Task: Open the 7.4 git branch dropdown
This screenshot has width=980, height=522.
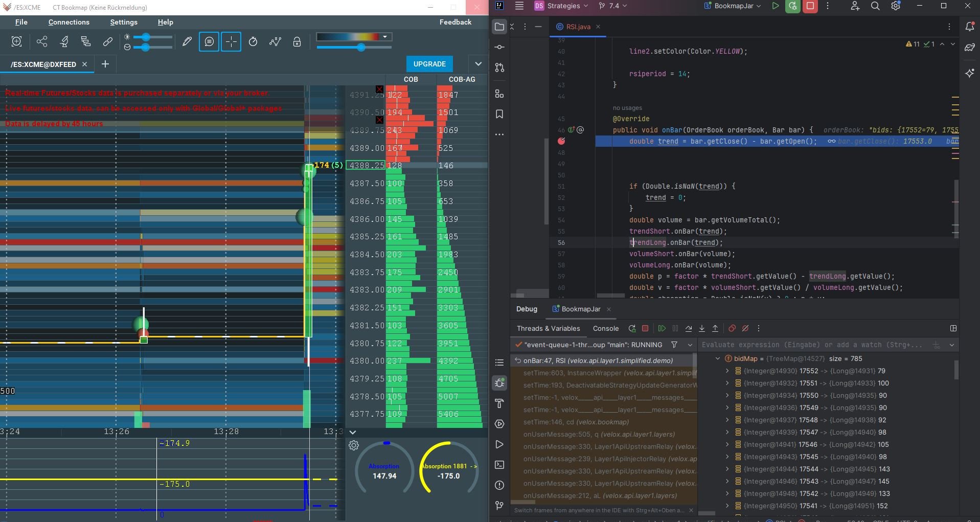Action: pyautogui.click(x=612, y=6)
